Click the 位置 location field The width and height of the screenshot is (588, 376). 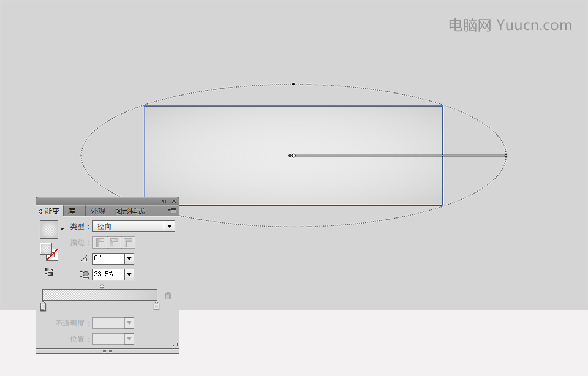(108, 339)
